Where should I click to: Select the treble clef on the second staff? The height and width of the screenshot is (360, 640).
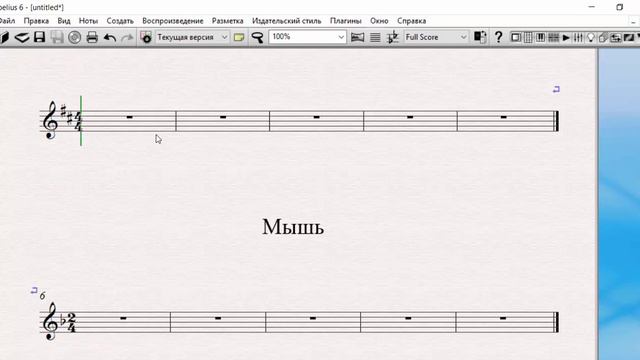[50, 321]
